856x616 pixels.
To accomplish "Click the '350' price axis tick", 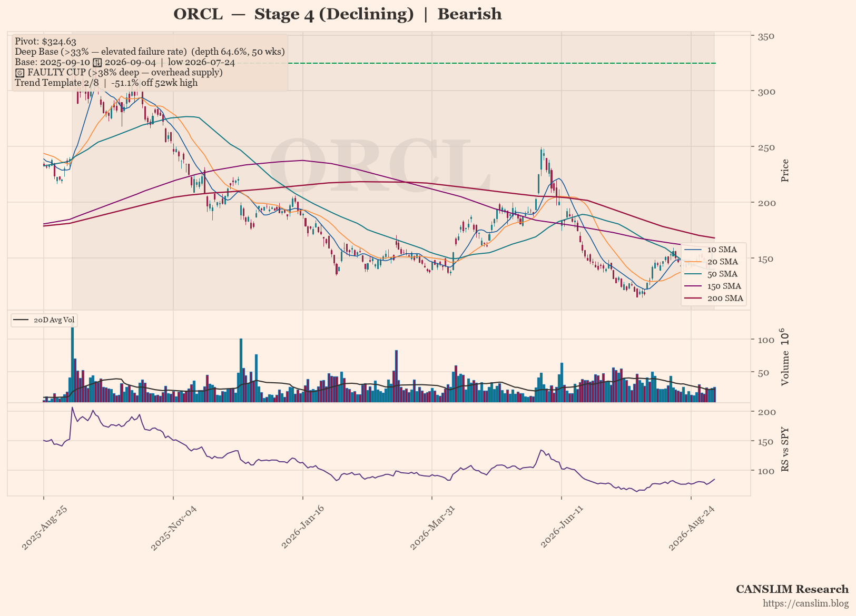I will [x=766, y=36].
